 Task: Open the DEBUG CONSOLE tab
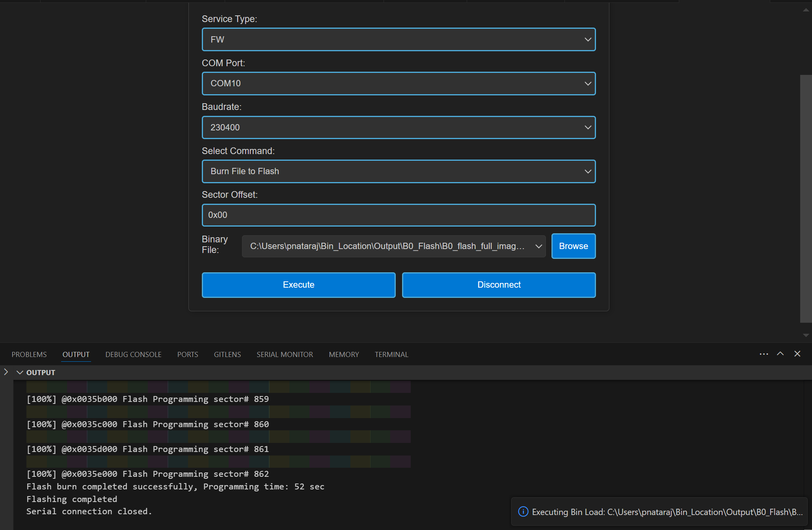click(133, 354)
